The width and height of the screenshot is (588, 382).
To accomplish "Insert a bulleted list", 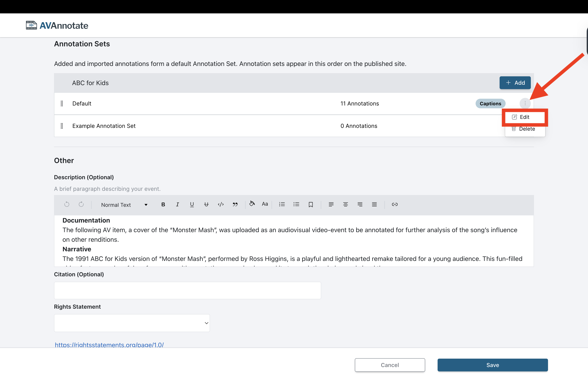I will [x=296, y=204].
